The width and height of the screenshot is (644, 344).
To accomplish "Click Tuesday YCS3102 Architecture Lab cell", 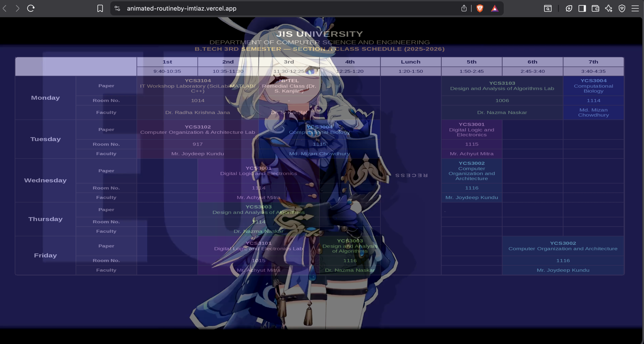I will click(197, 130).
